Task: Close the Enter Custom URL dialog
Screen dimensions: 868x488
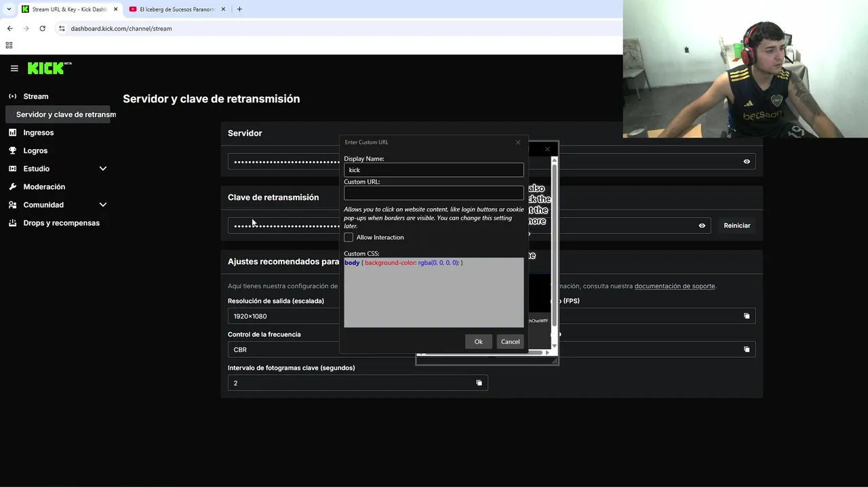Action: pos(518,142)
